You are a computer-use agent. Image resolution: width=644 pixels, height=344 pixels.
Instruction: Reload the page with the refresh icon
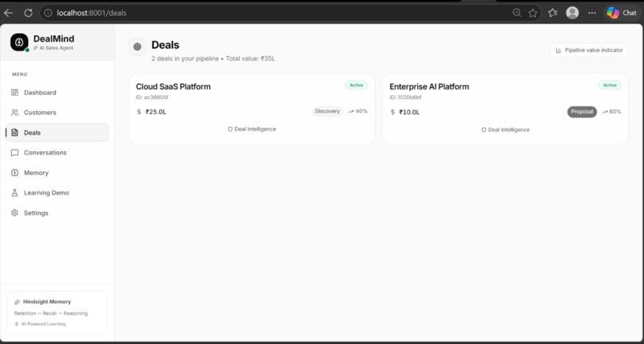click(x=28, y=13)
